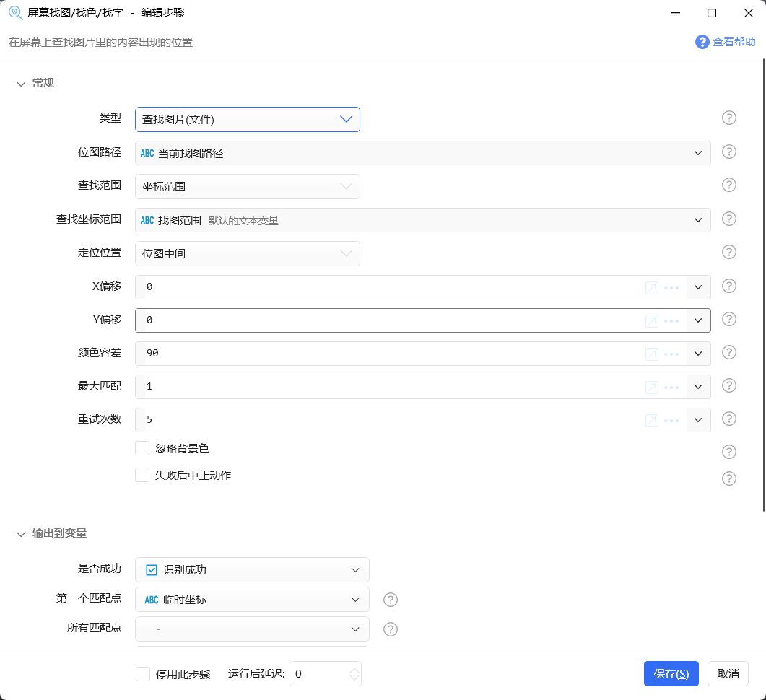
Task: Open the 类型 dropdown showing 查找图片(文件)
Action: coord(247,120)
